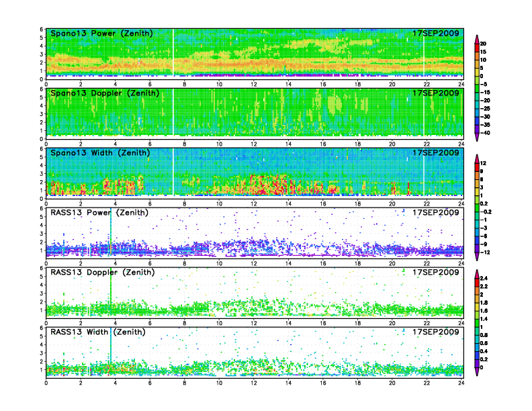Click the "Spano13 Power (Zenith)" panel title
532x411 pixels.
point(101,33)
